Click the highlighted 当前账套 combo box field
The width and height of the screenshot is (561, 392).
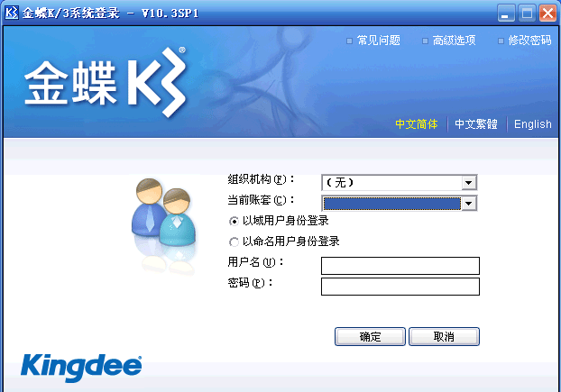coord(392,204)
